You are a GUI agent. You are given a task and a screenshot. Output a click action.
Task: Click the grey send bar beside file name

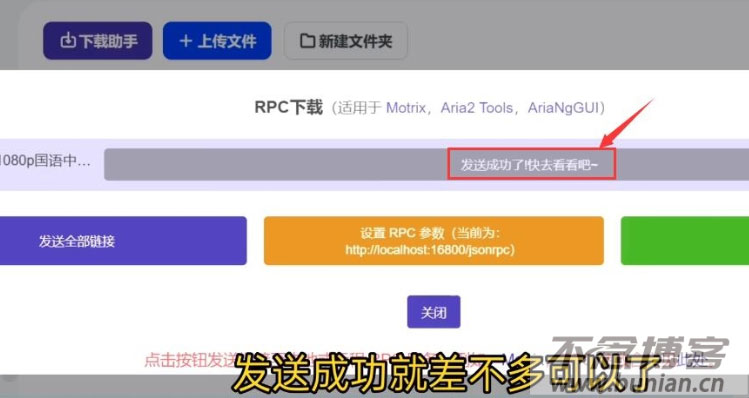[x=427, y=164]
